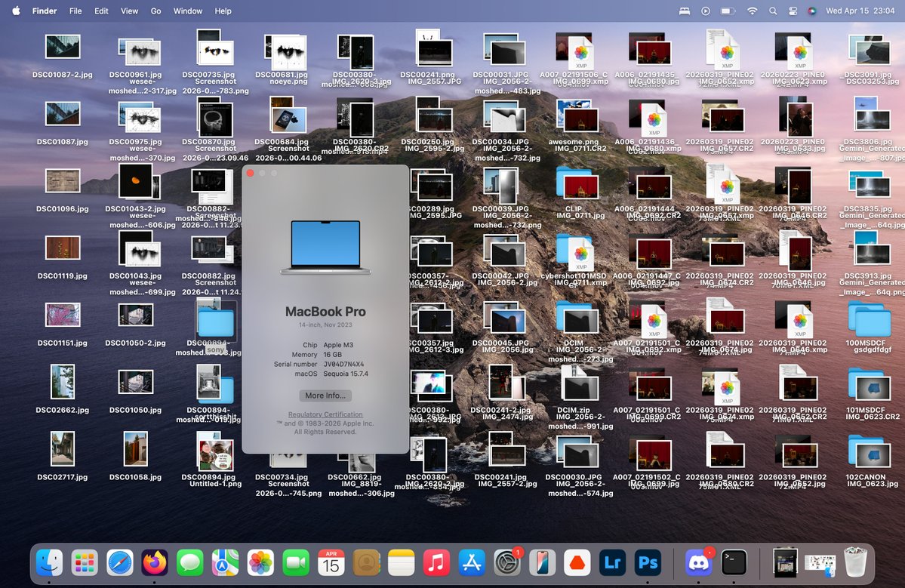This screenshot has height=588, width=905.
Task: Click the date and time Wed Apr 15
Action: tap(860, 11)
